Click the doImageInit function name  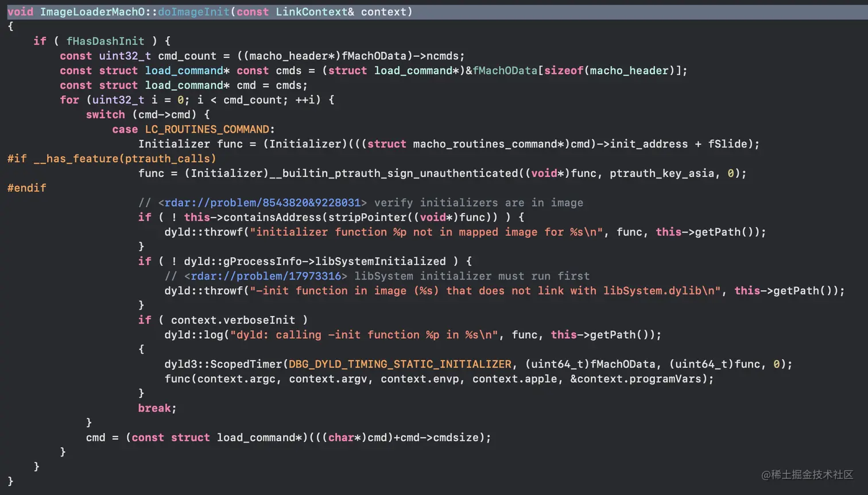[193, 11]
